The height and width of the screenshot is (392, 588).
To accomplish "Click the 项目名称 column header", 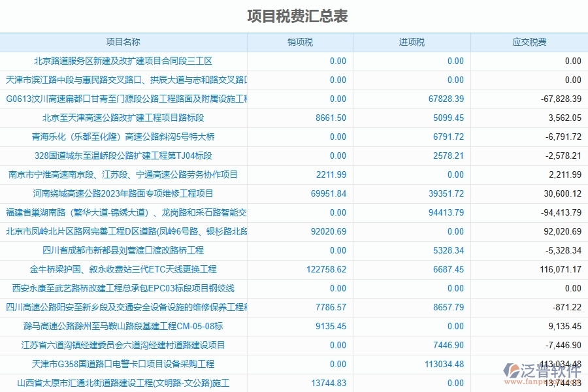I will [124, 42].
